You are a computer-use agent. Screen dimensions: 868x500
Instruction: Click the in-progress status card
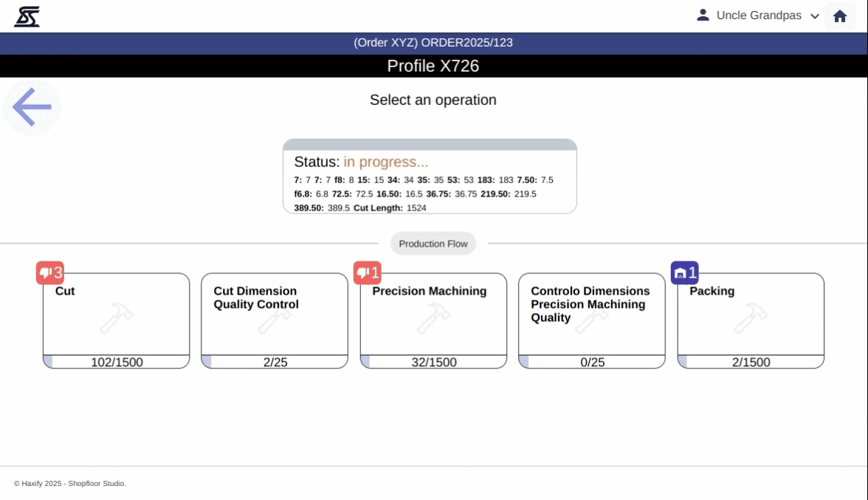(430, 177)
